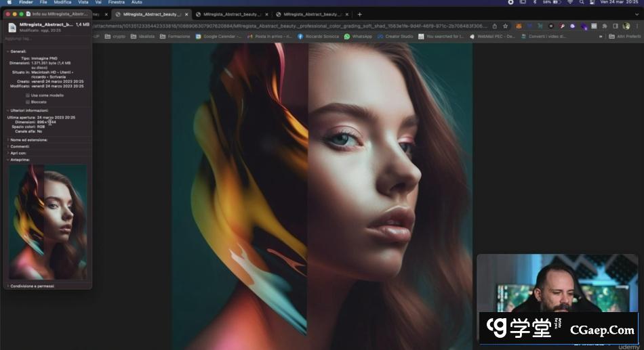Click the preview thumbnail in Info panel

[x=47, y=222]
